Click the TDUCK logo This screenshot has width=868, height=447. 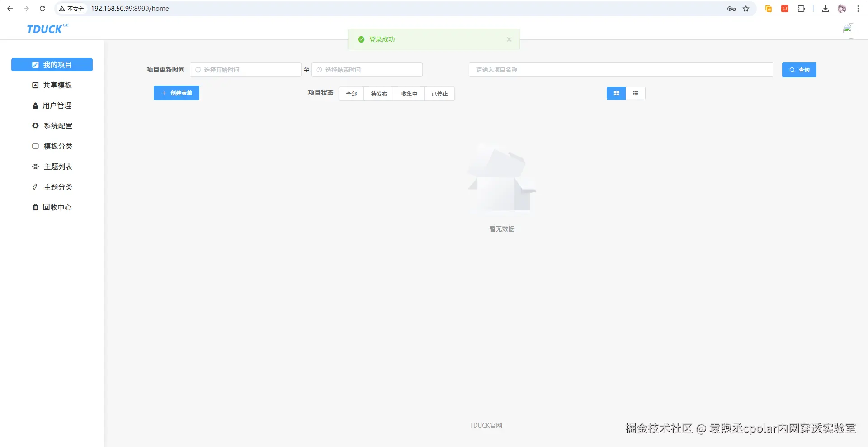pos(47,29)
